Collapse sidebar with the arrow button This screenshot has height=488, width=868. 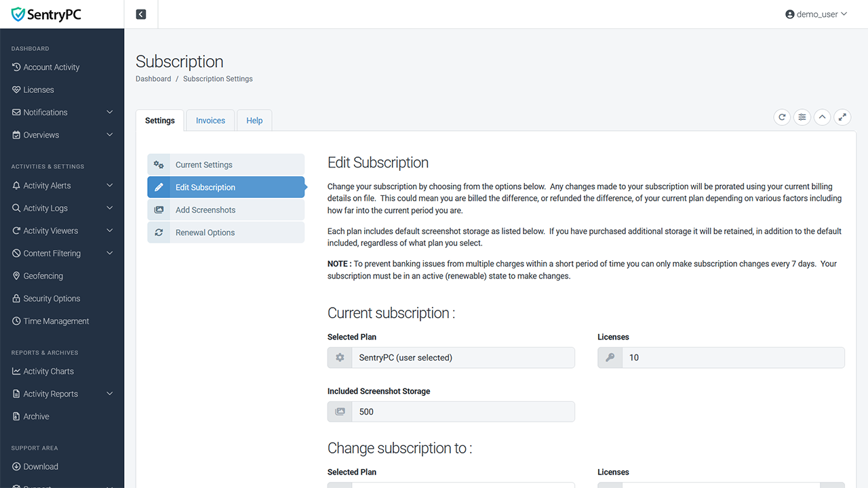(141, 14)
